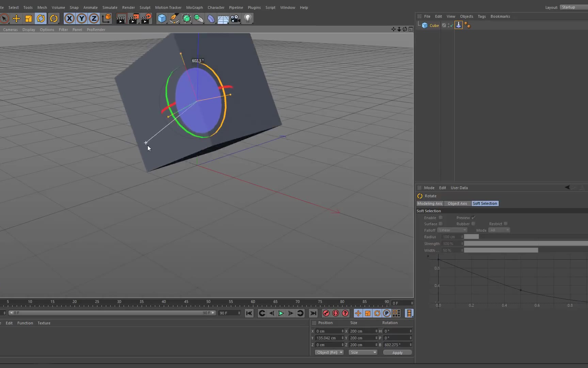Screen dimensions: 588x368
Task: Select the Move tool in top toolbar
Action: click(x=16, y=19)
